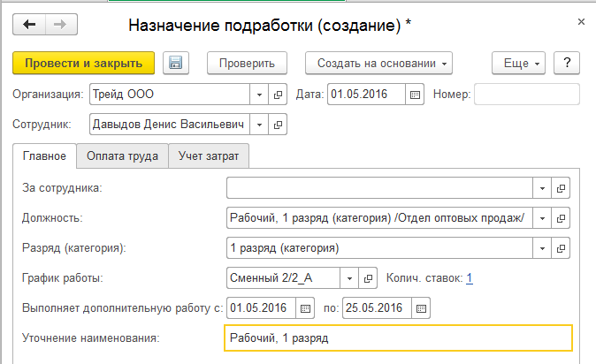Screen dimensions: 596x364
Task: Switch to the Оплата труда tab
Action: pyautogui.click(x=122, y=156)
